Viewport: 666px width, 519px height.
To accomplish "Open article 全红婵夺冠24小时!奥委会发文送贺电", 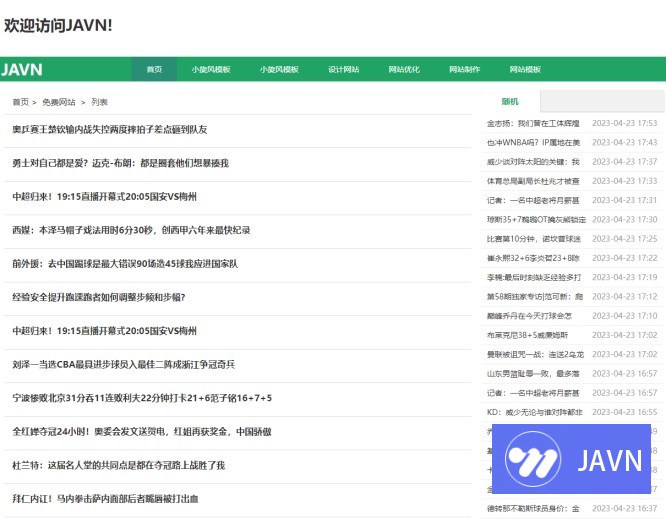I will click(x=141, y=432).
